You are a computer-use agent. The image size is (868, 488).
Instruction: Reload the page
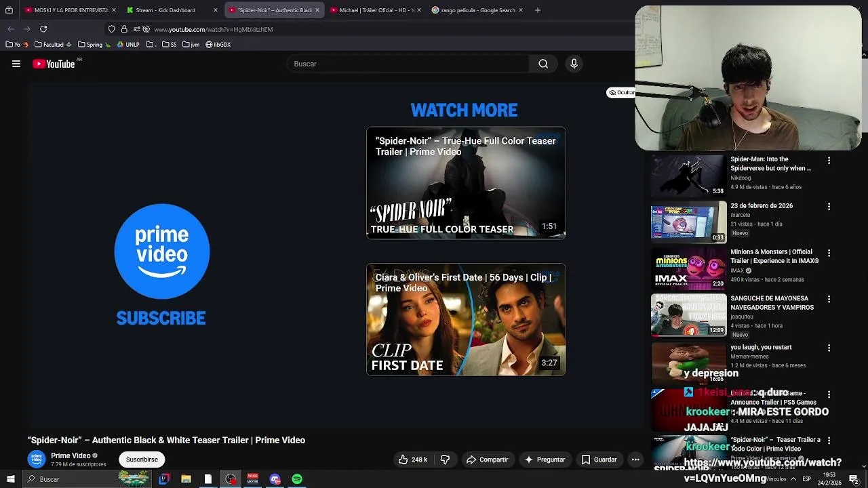coord(43,29)
